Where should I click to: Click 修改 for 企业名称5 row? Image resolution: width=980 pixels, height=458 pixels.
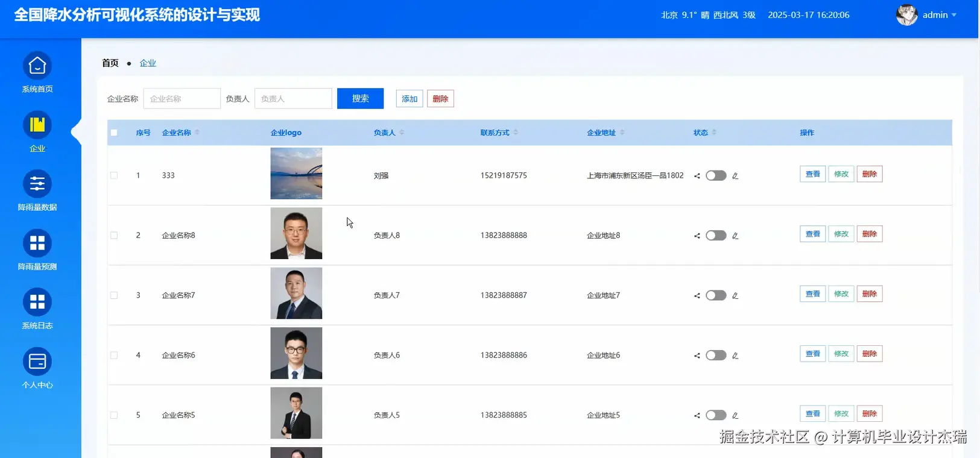[x=841, y=413]
